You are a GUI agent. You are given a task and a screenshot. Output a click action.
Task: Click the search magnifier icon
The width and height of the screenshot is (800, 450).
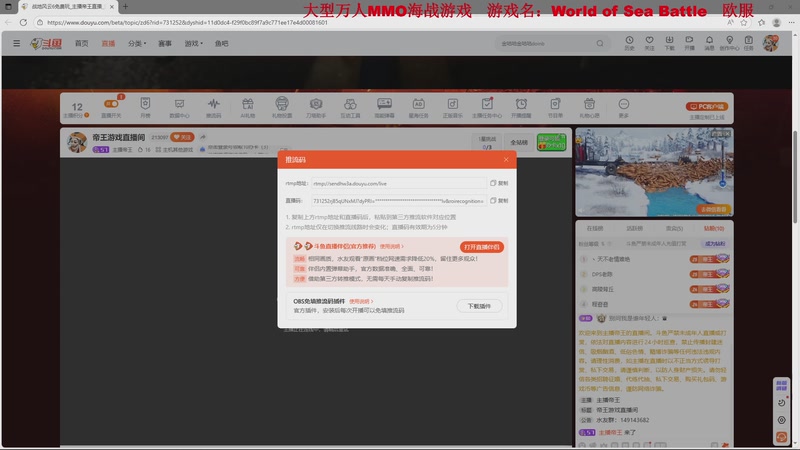click(x=600, y=43)
